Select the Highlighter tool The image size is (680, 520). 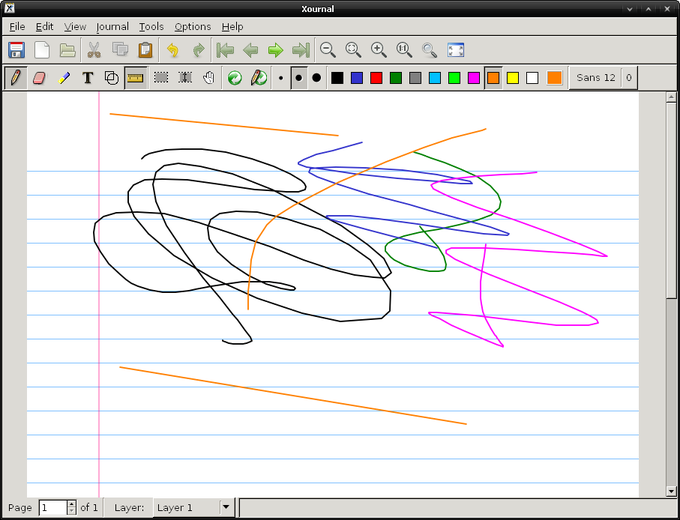(x=64, y=78)
